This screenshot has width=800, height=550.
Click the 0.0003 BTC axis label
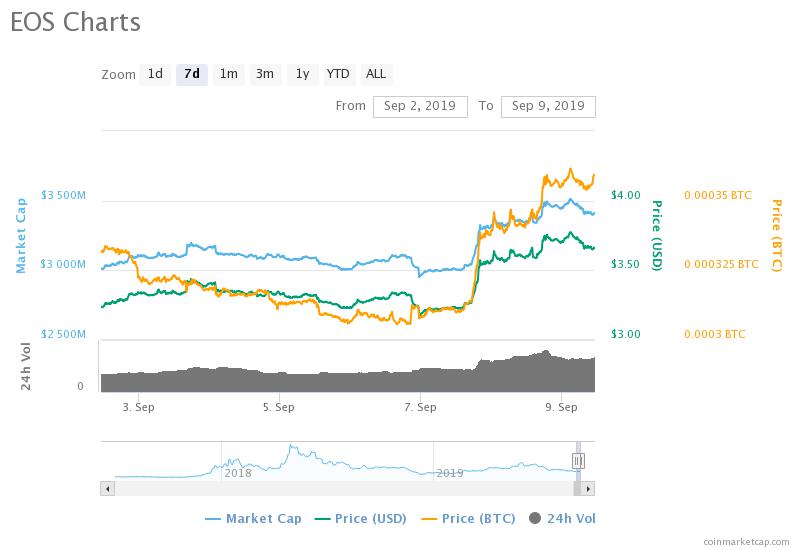(x=715, y=334)
